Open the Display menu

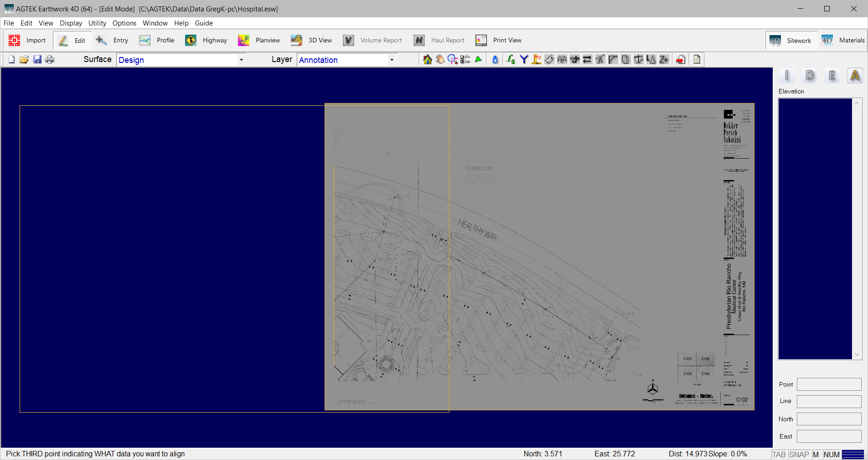coord(71,23)
